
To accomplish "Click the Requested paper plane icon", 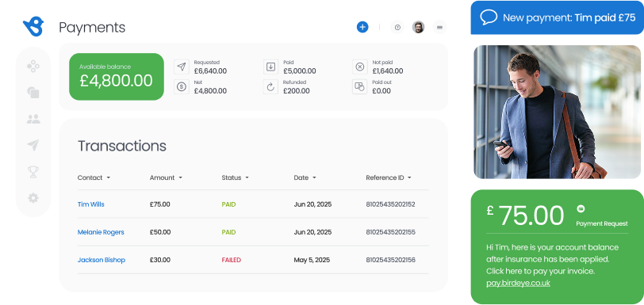I will point(182,67).
